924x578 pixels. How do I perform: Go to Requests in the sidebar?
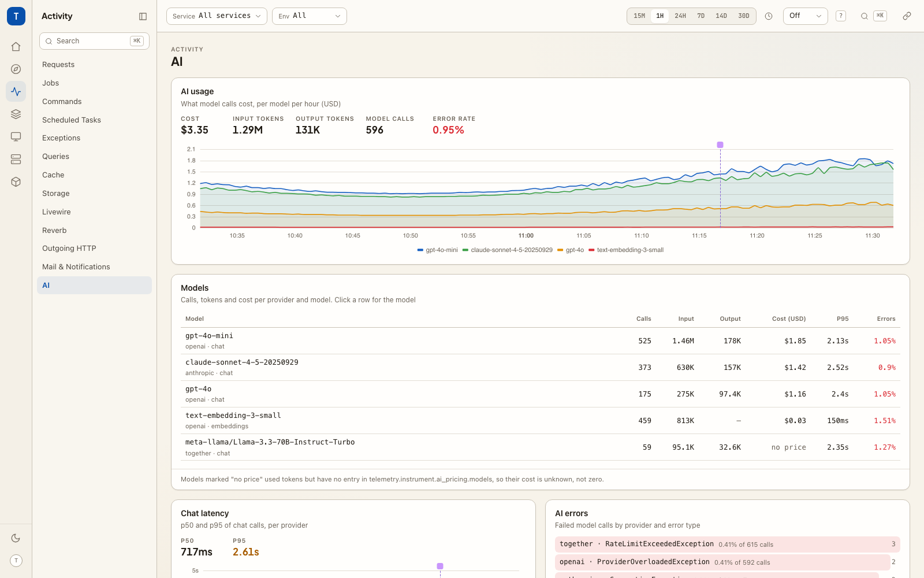94,65
